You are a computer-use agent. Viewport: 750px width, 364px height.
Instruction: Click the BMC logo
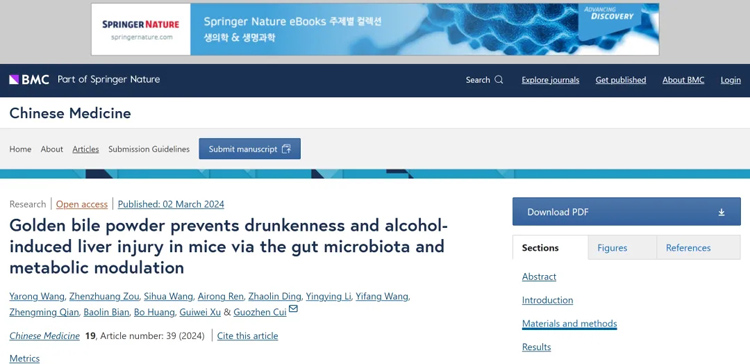coord(29,79)
